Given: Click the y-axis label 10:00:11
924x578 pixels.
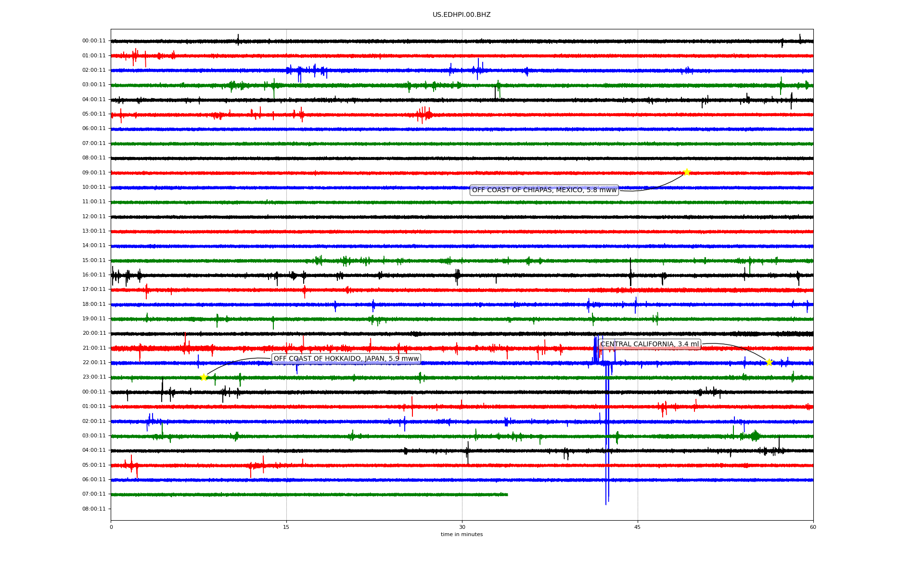Looking at the screenshot, I should click(x=94, y=187).
